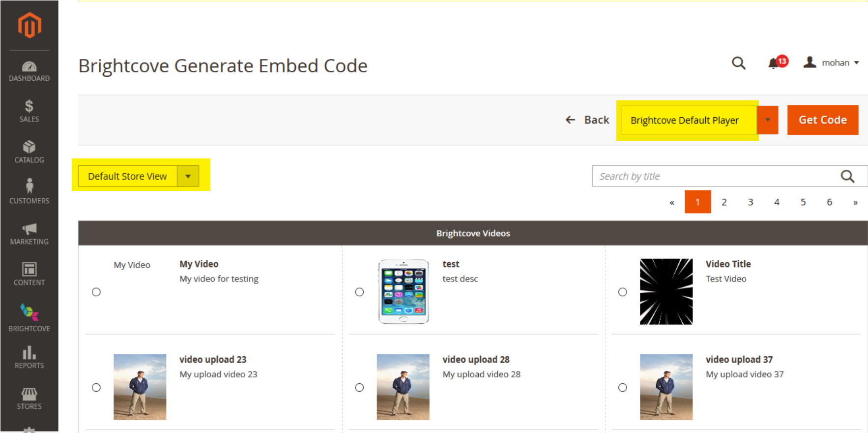This screenshot has height=433, width=868.
Task: Click the video upload 23 thumbnail
Action: click(x=140, y=387)
